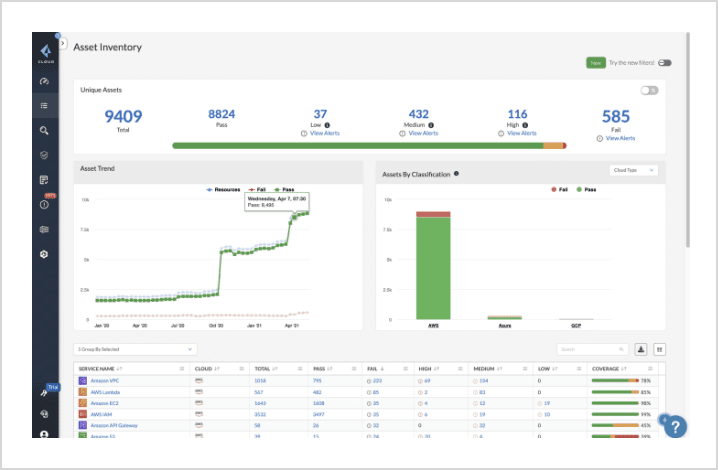Click View Alerts under High
The height and width of the screenshot is (470, 718).
(522, 133)
